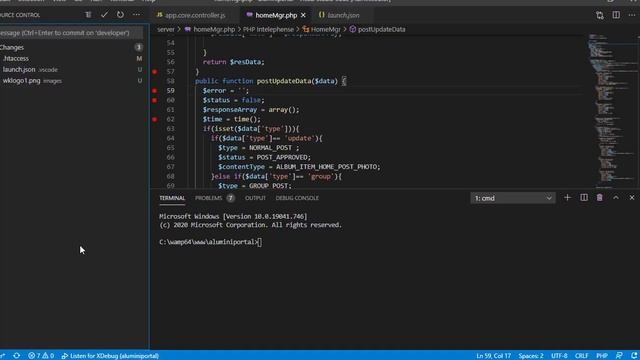Maximize the panel with the up chevron
This screenshot has width=640, height=360.
[616, 198]
